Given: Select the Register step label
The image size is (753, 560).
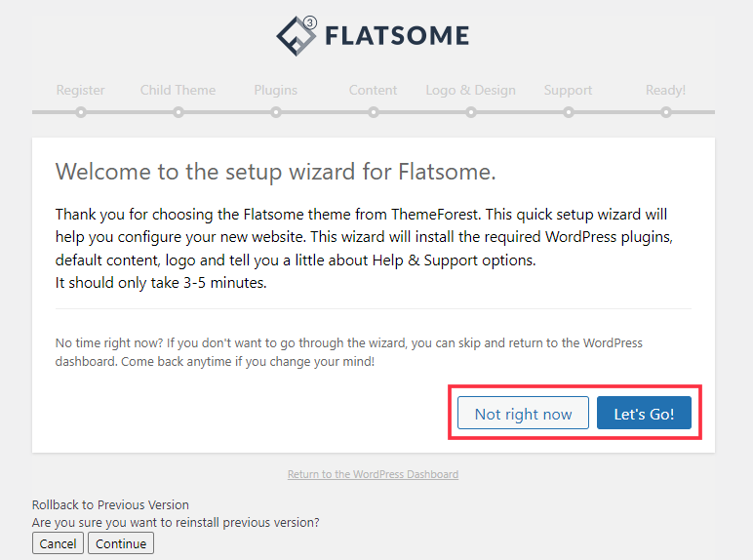Looking at the screenshot, I should tap(80, 90).
